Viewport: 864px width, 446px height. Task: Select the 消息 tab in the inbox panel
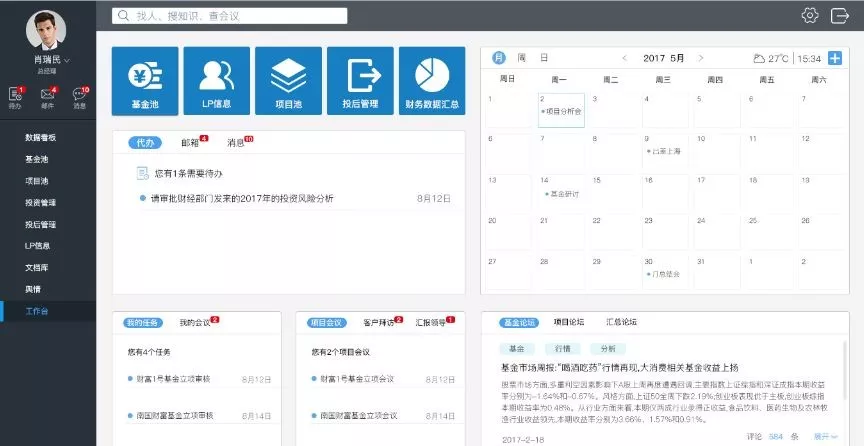236,143
